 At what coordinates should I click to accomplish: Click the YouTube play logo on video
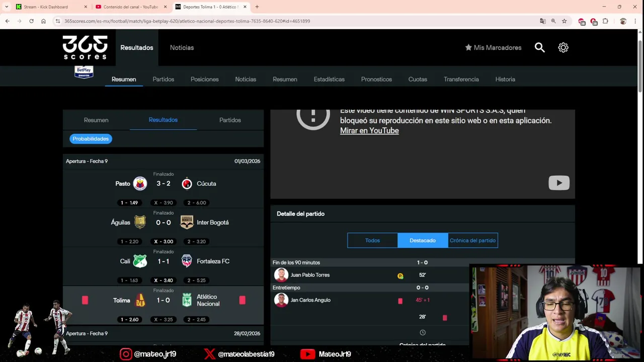tap(559, 183)
